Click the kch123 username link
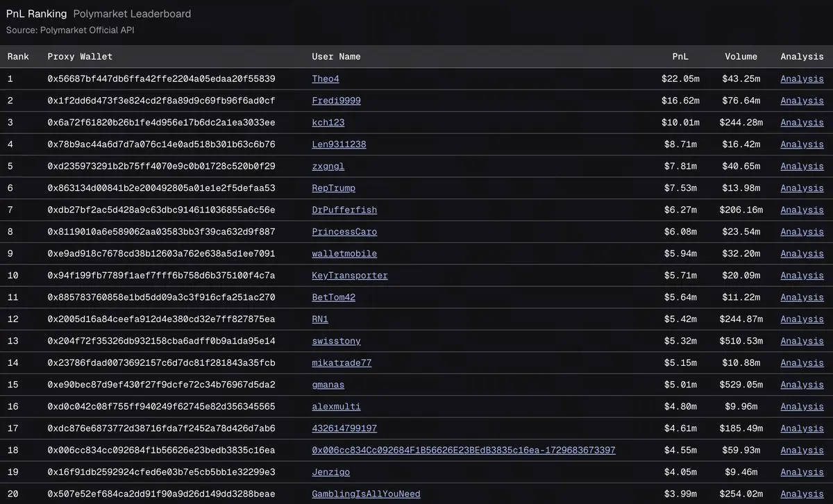Image resolution: width=833 pixels, height=504 pixels. (x=328, y=123)
